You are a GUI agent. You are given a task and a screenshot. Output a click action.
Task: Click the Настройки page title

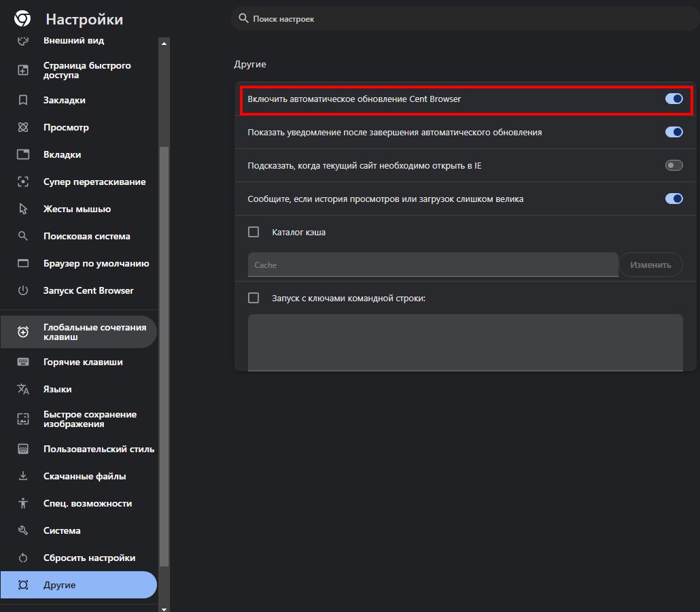point(84,19)
